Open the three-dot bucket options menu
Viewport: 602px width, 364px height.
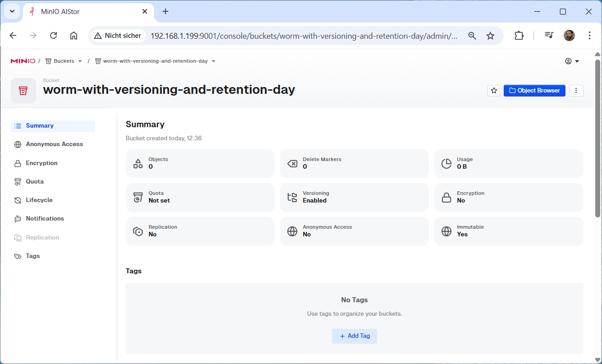tap(576, 91)
